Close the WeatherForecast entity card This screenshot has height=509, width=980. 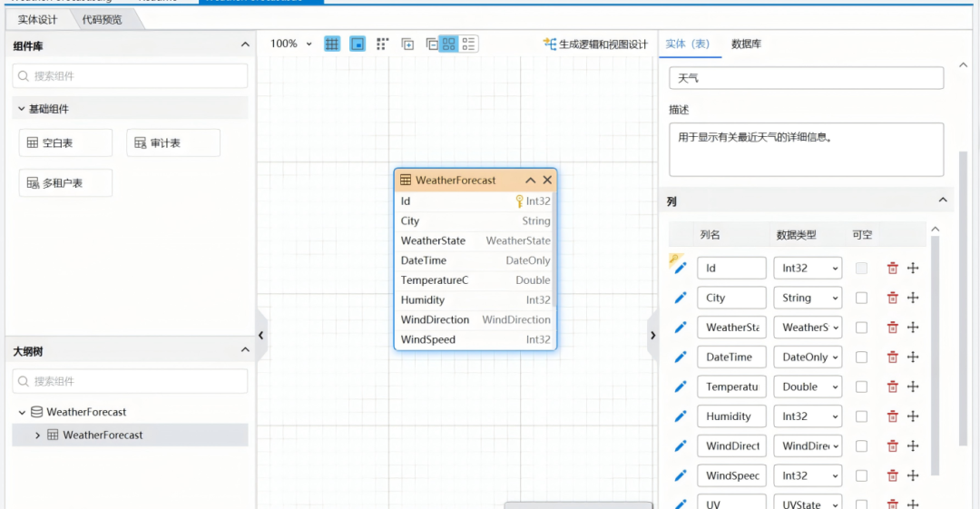(547, 180)
